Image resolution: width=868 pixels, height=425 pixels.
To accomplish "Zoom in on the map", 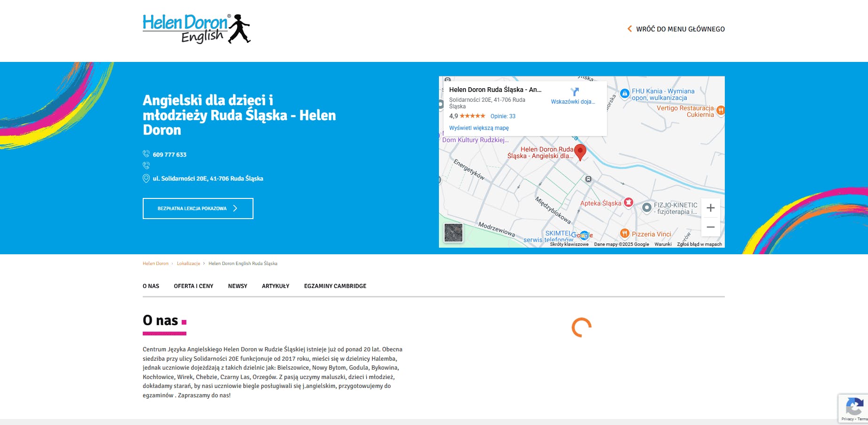I will pos(711,208).
